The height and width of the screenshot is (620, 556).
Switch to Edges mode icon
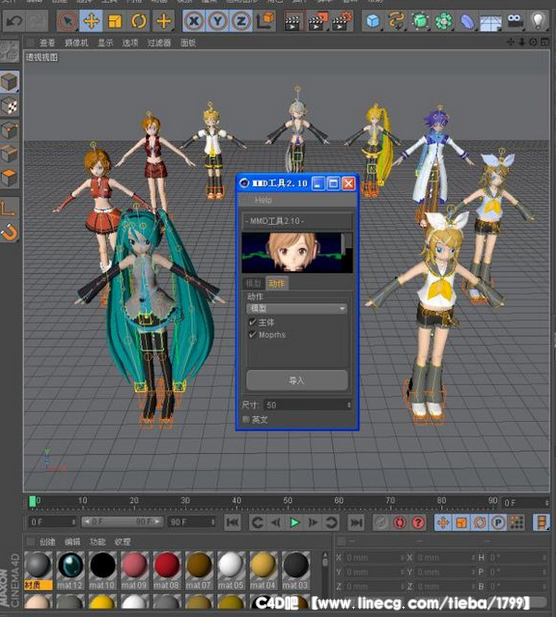(x=9, y=153)
